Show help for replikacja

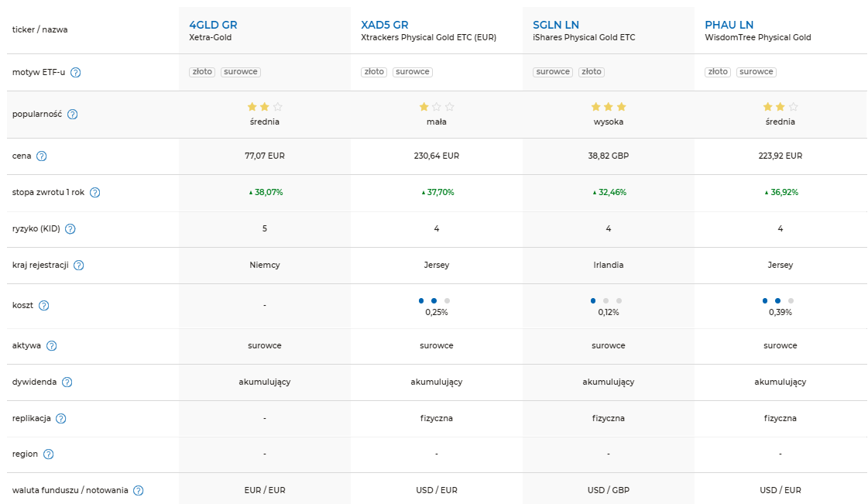pyautogui.click(x=61, y=419)
